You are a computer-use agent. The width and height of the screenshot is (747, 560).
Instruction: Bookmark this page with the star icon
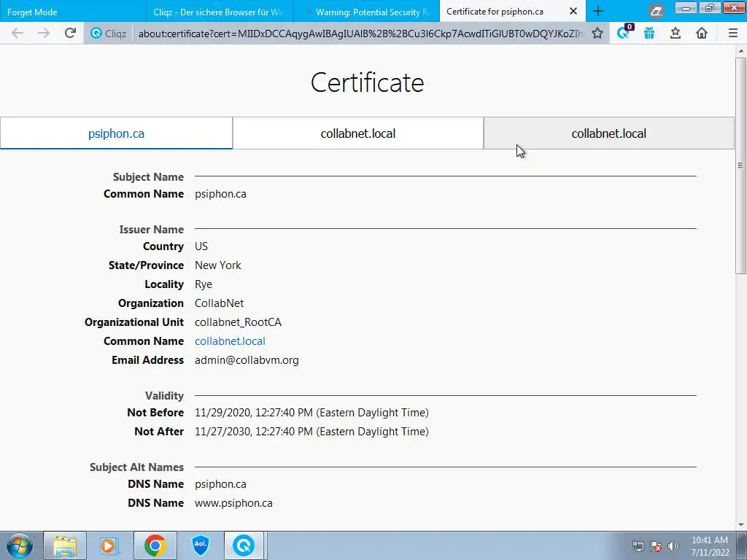coord(597,33)
